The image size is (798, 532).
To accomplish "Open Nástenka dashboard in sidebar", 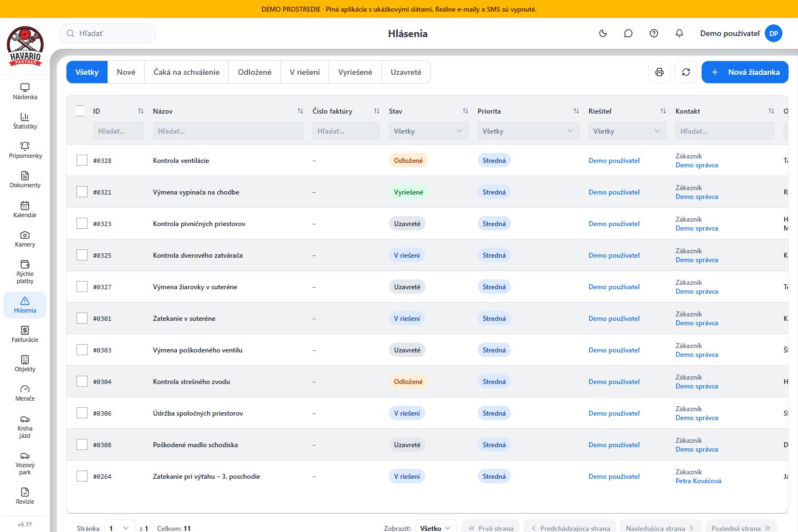I will [25, 92].
